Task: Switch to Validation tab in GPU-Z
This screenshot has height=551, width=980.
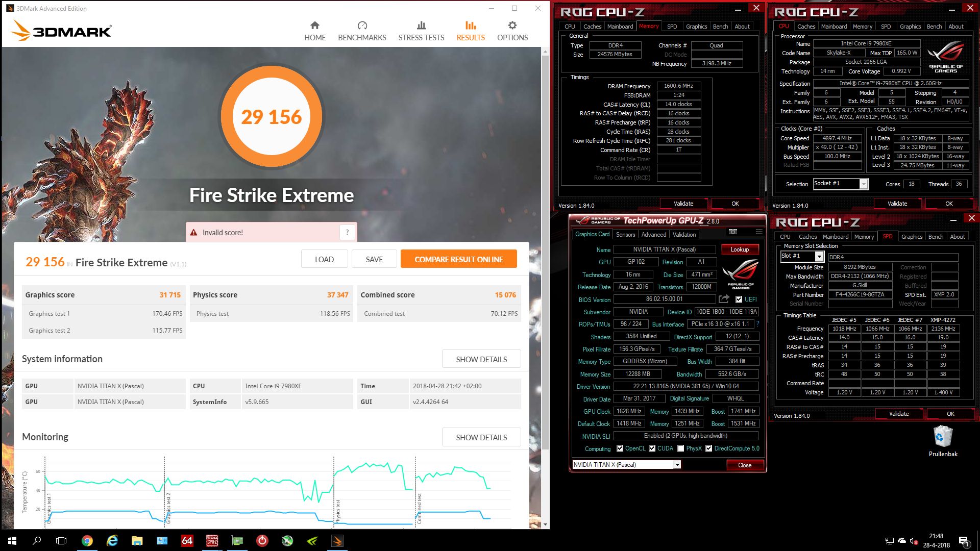Action: pyautogui.click(x=684, y=235)
